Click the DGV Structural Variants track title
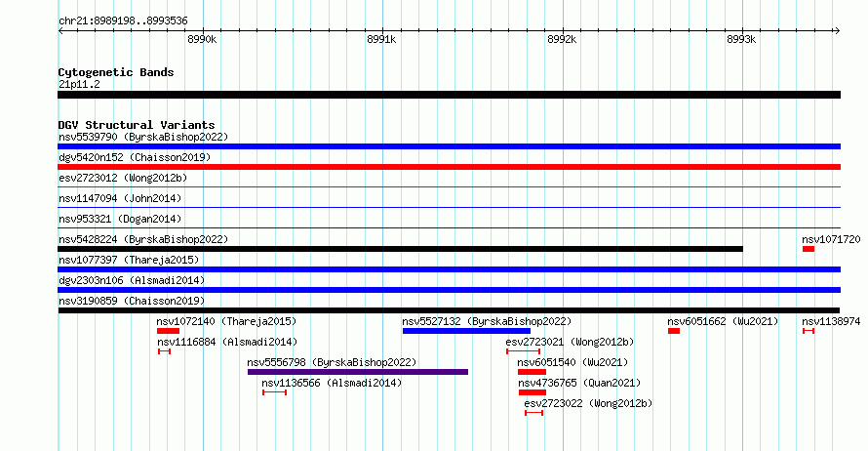868x451 pixels. tap(137, 125)
